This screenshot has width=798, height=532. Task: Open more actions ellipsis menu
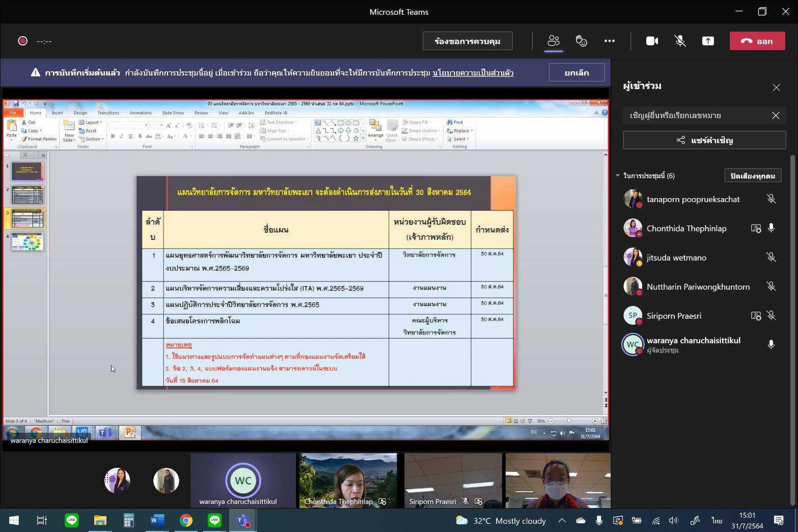coord(609,41)
